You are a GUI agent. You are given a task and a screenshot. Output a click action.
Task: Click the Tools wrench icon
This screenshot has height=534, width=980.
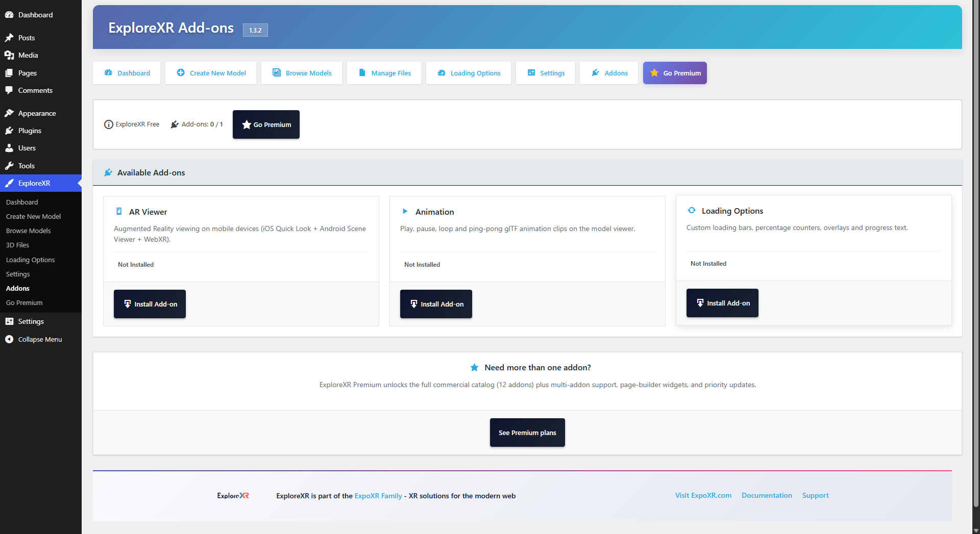[9, 166]
